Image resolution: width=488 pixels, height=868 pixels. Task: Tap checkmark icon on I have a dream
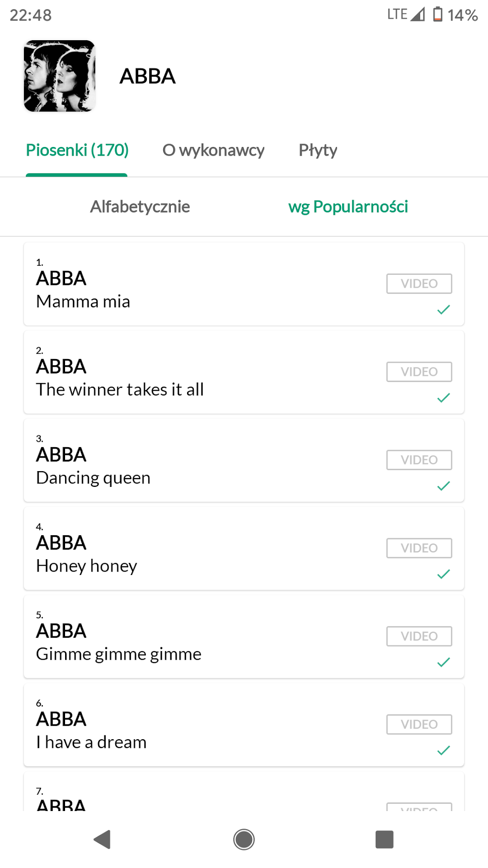tap(444, 750)
